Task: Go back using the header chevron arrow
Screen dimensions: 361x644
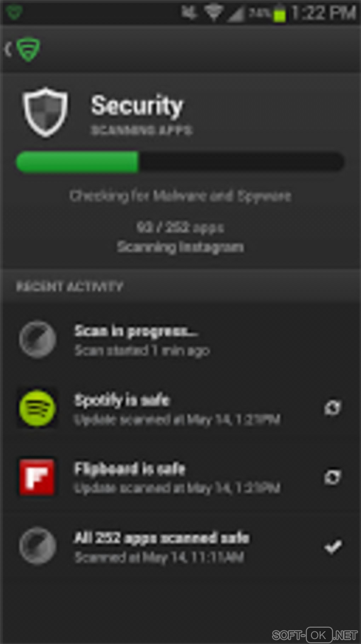Action: click(x=8, y=49)
